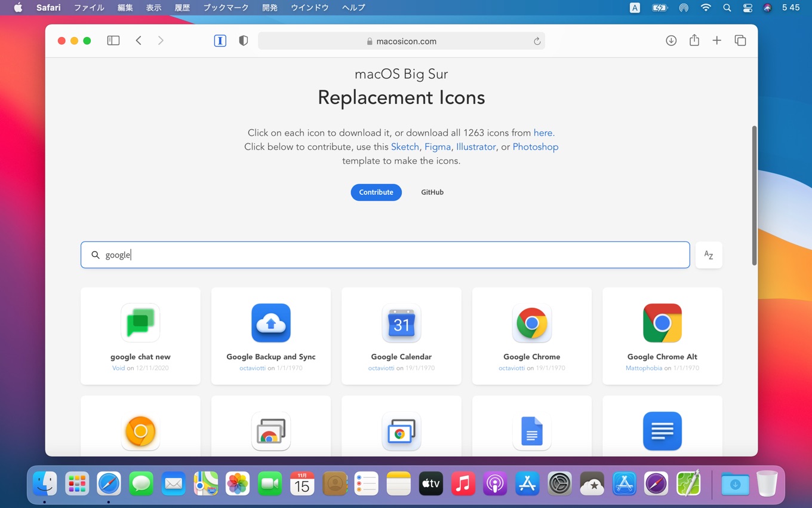Click the macosicon.com address bar
The width and height of the screenshot is (812, 508).
pos(401,41)
